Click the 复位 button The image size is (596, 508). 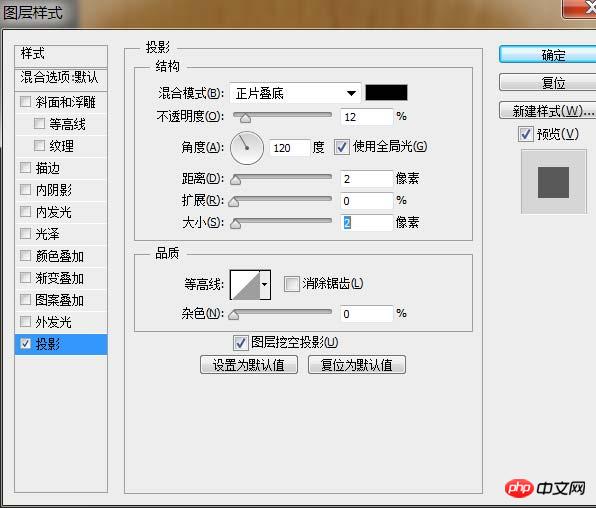tap(548, 83)
